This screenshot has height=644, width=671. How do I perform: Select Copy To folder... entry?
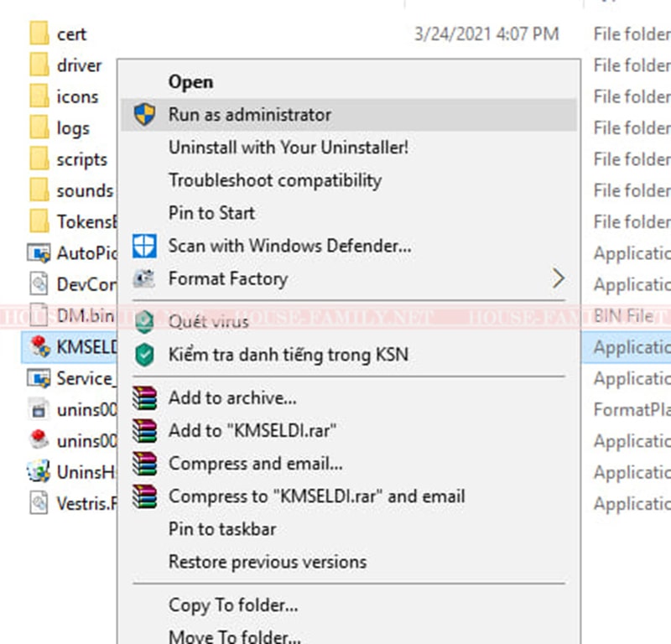(x=232, y=605)
